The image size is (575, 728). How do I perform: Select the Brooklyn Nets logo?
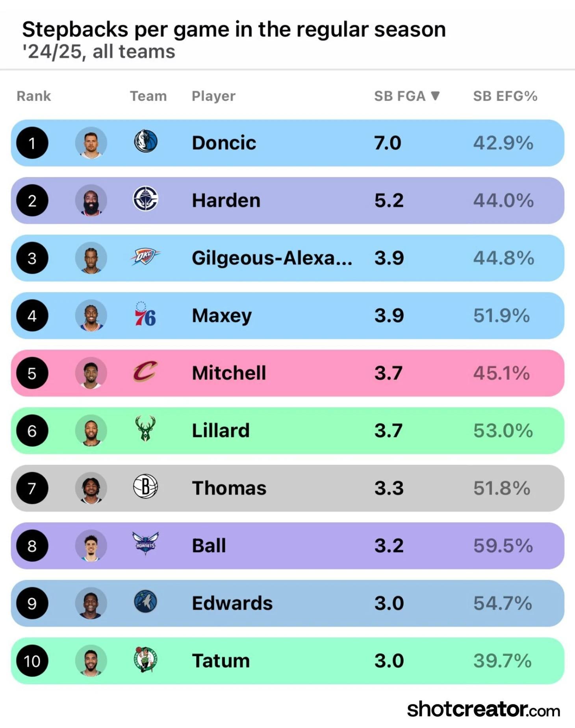(x=145, y=486)
